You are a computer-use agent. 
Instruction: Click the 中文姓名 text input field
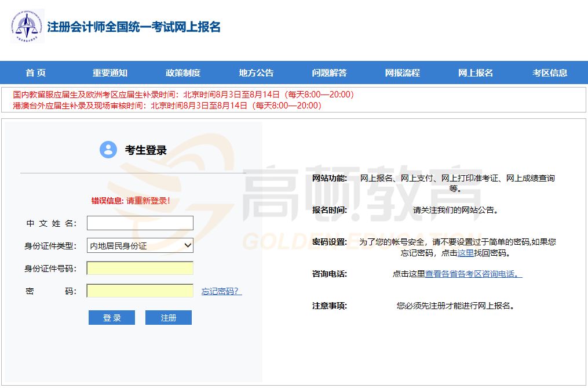(x=140, y=223)
